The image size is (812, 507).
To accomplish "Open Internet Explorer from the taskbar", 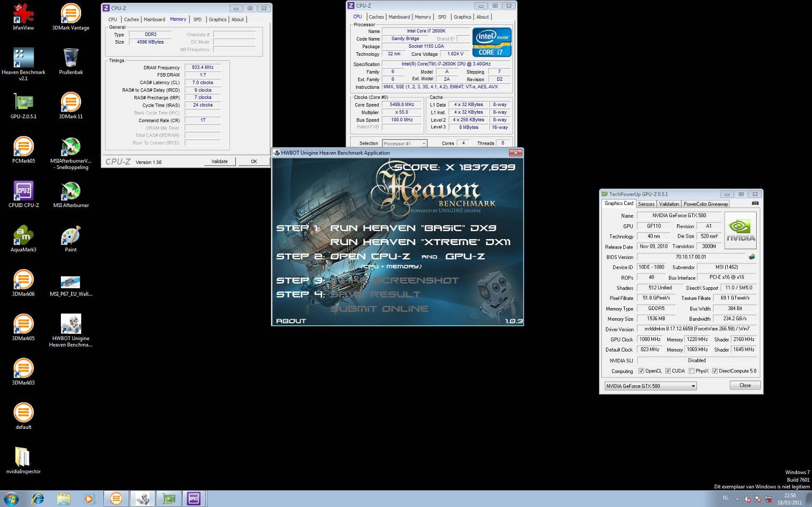I will [38, 499].
